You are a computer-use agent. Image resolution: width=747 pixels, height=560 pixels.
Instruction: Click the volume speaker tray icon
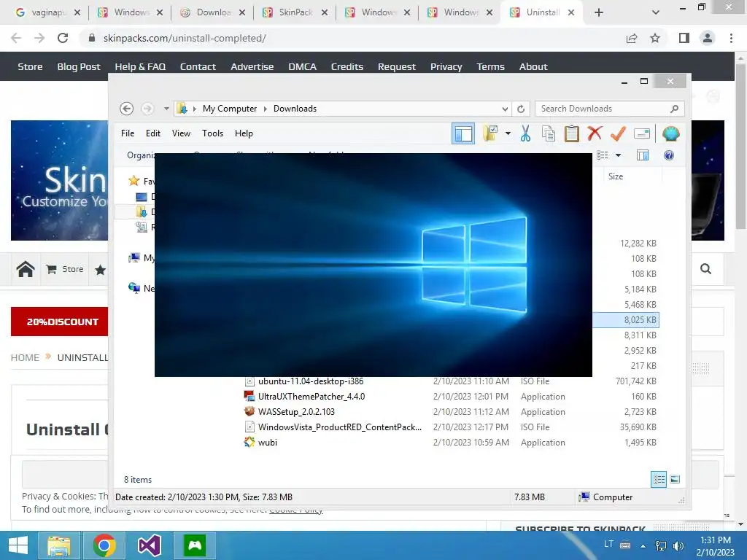(x=678, y=545)
